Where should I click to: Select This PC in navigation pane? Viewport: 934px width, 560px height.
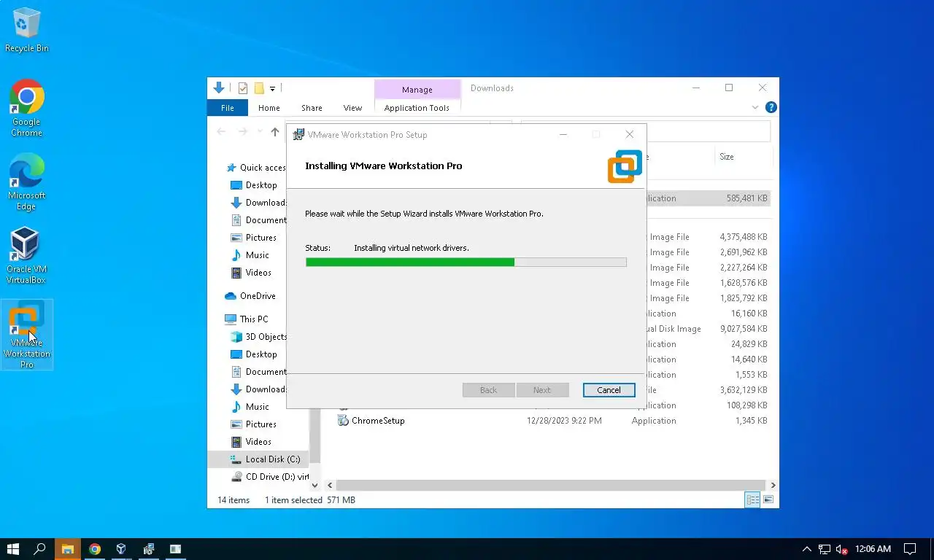pos(247,319)
